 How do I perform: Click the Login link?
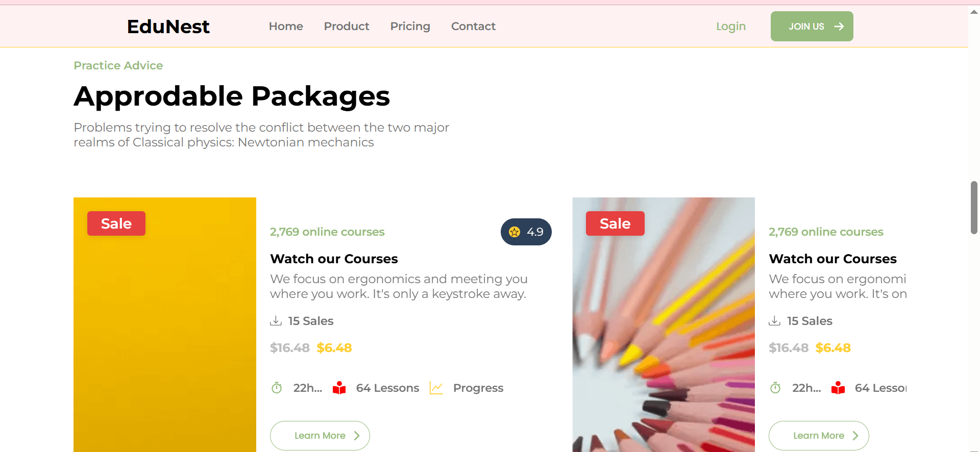tap(731, 26)
